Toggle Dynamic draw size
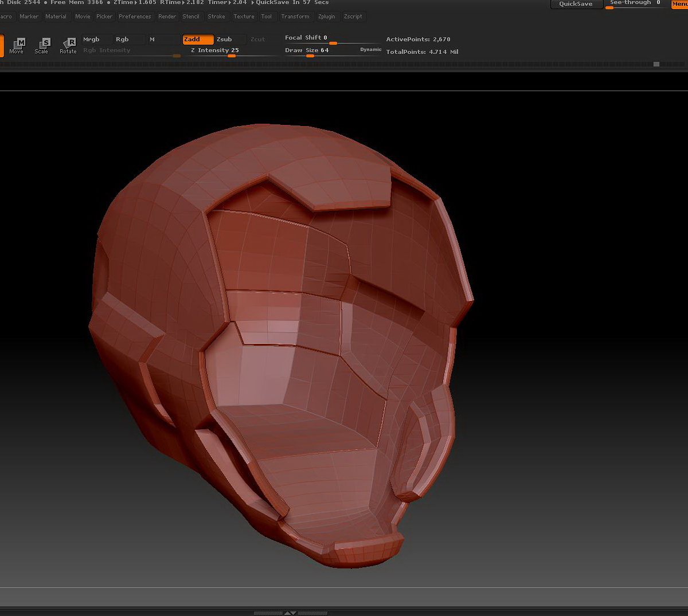The width and height of the screenshot is (688, 616). pyautogui.click(x=370, y=50)
